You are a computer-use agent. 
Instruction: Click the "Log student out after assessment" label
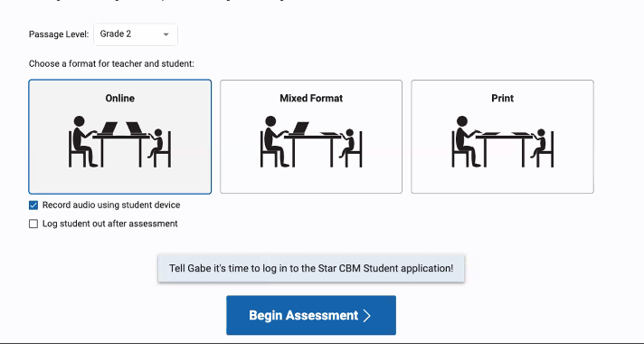point(110,224)
